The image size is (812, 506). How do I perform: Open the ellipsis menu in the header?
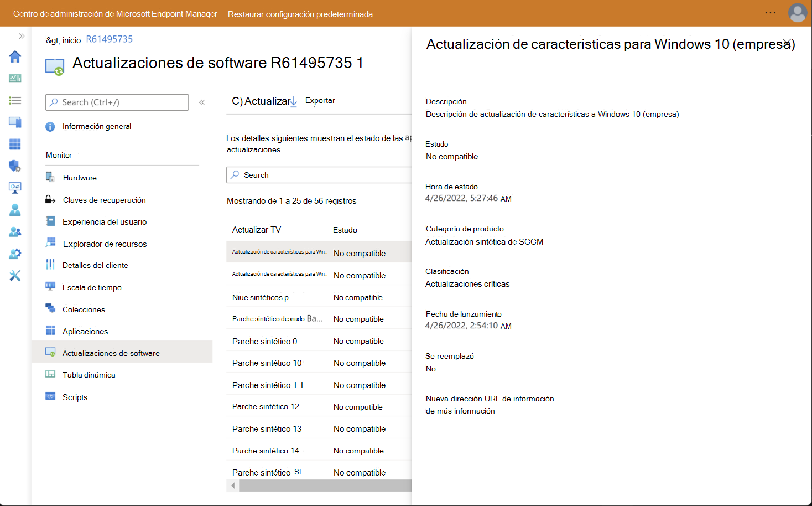771,13
